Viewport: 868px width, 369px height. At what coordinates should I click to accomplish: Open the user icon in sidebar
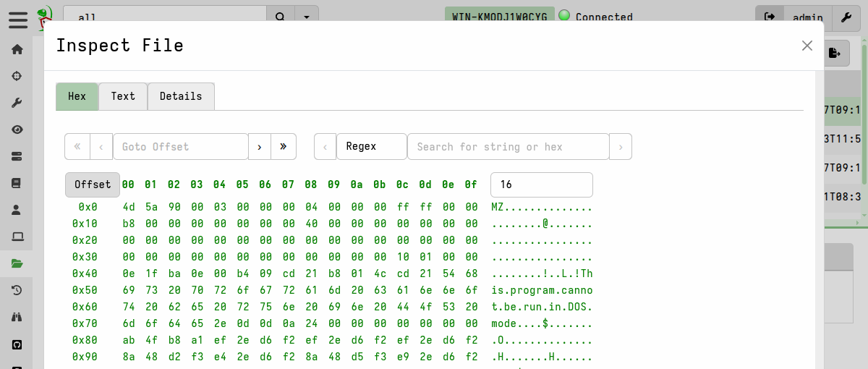pyautogui.click(x=17, y=210)
